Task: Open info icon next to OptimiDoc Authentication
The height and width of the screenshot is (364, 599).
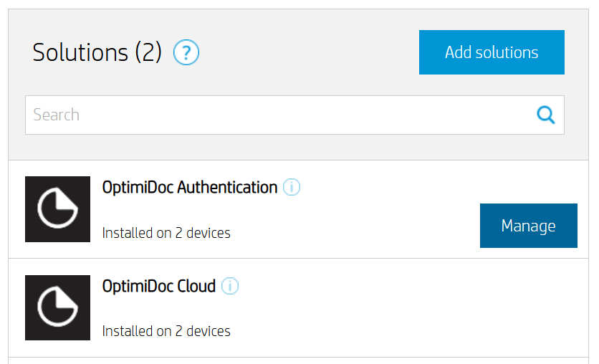Action: (292, 188)
